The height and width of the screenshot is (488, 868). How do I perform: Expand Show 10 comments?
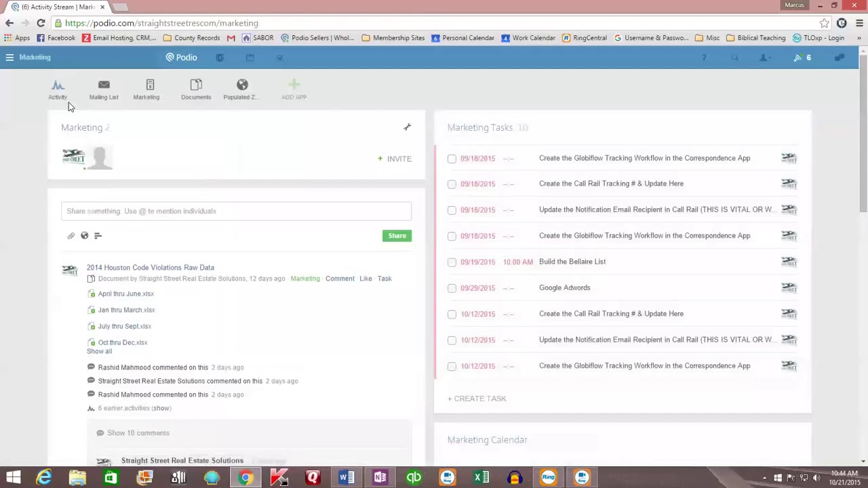[x=138, y=433]
